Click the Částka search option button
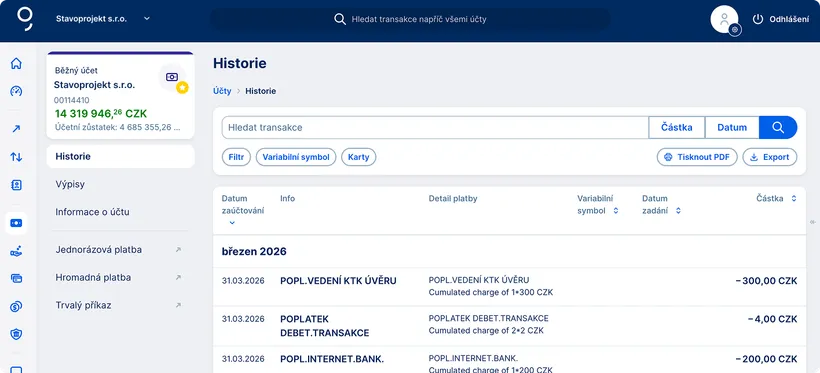This screenshot has height=373, width=820. click(677, 128)
